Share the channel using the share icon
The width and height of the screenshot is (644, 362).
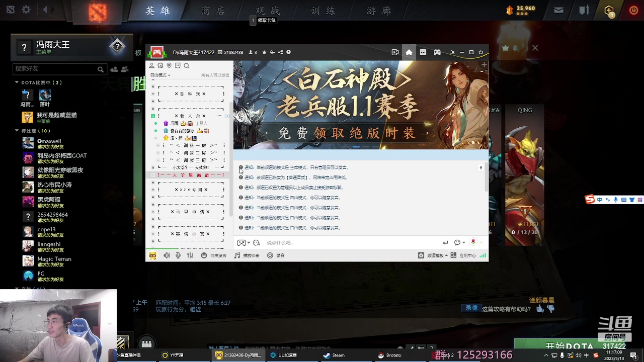[x=280, y=52]
